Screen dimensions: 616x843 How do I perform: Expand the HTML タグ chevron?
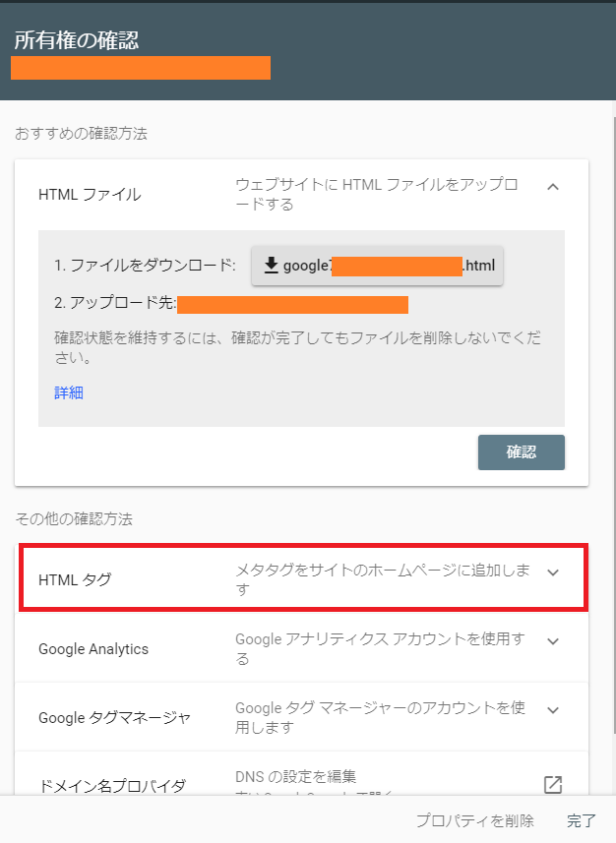(x=552, y=572)
